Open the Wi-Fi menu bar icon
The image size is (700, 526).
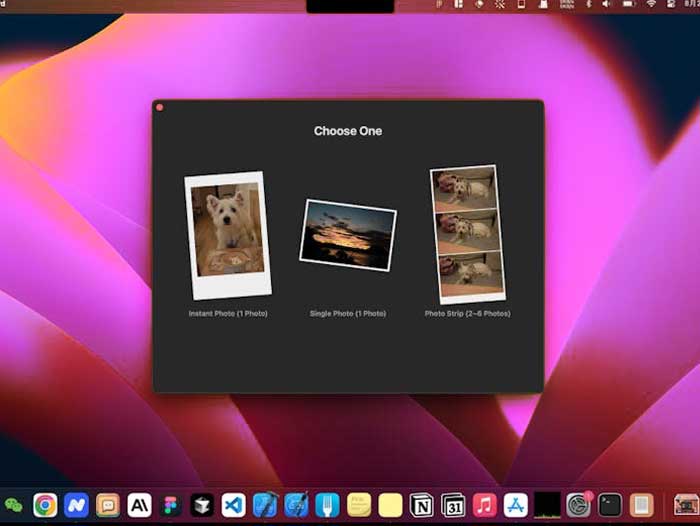coord(651,4)
